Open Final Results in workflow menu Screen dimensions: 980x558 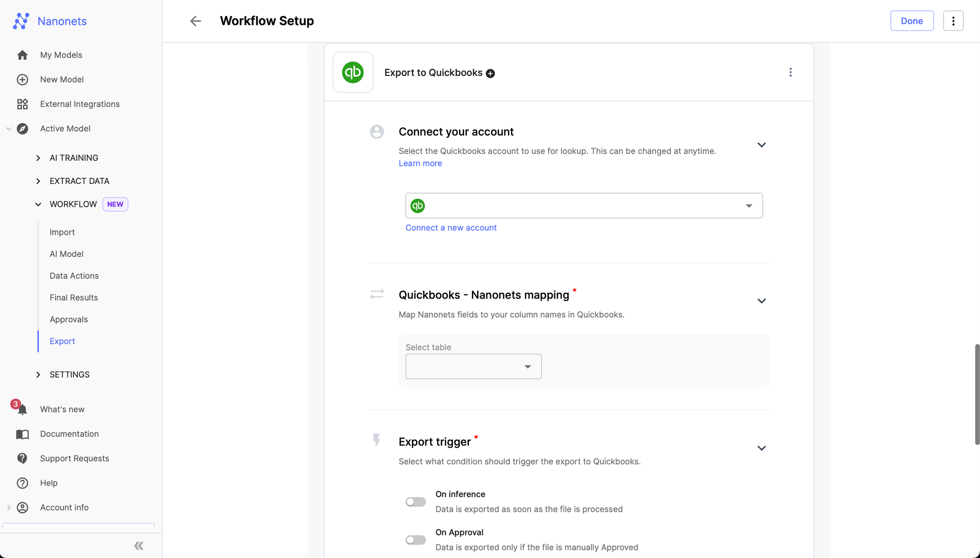(73, 298)
